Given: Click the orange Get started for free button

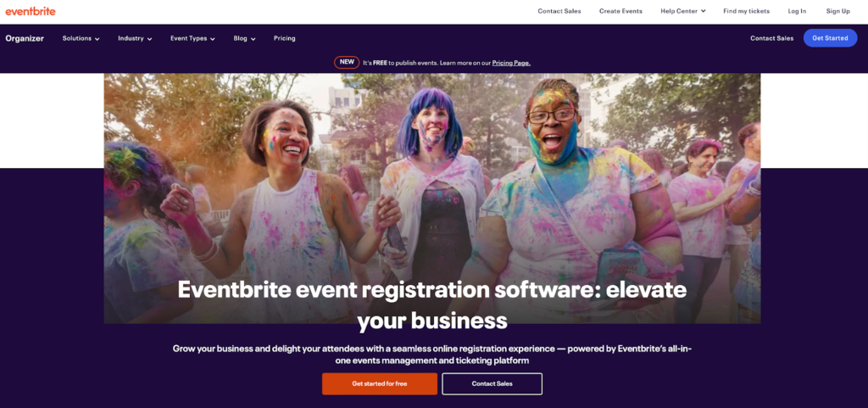Looking at the screenshot, I should pyautogui.click(x=380, y=383).
